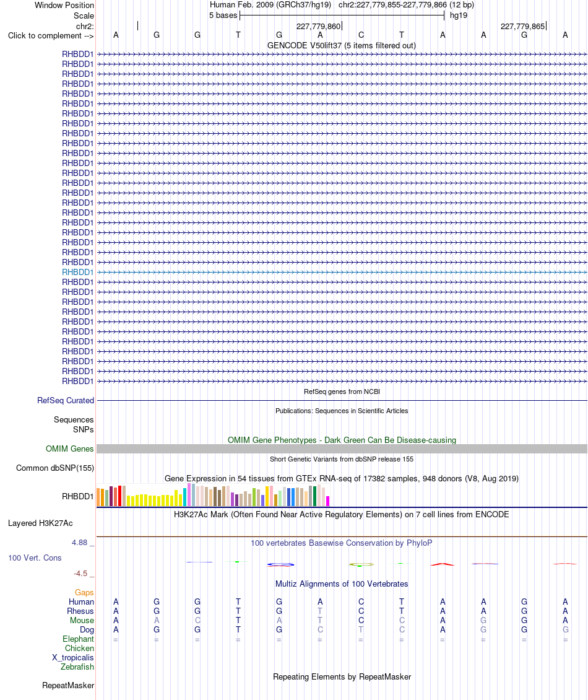Click the faded final G in Dog row
Screen dimensions: 588x700
pyautogui.click(x=565, y=629)
